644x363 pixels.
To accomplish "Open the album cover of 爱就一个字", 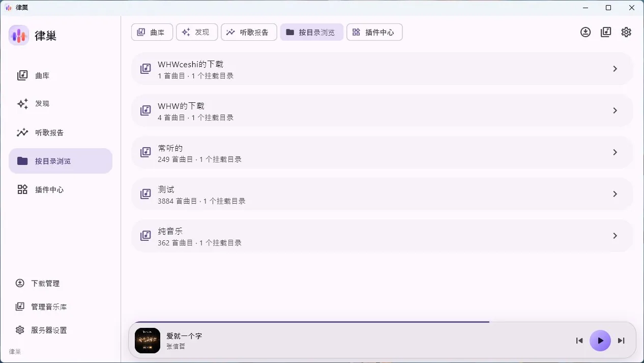I will [x=148, y=341].
